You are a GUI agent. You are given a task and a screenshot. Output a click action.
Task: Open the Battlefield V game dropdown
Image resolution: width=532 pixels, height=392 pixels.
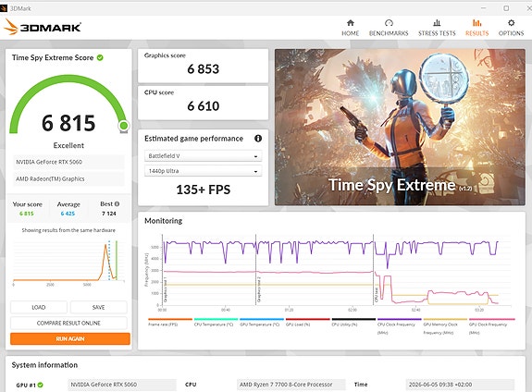[203, 156]
